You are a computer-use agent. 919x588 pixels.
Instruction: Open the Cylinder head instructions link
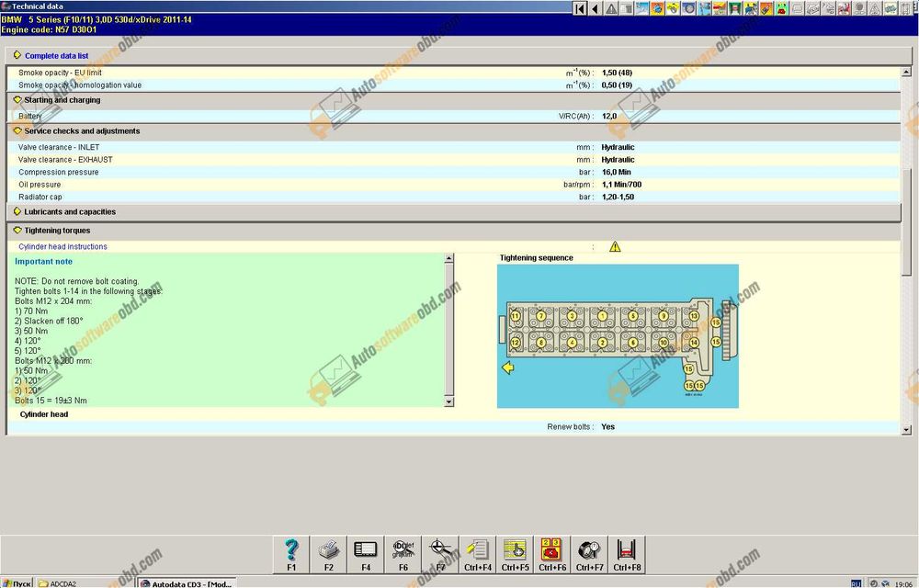[62, 246]
